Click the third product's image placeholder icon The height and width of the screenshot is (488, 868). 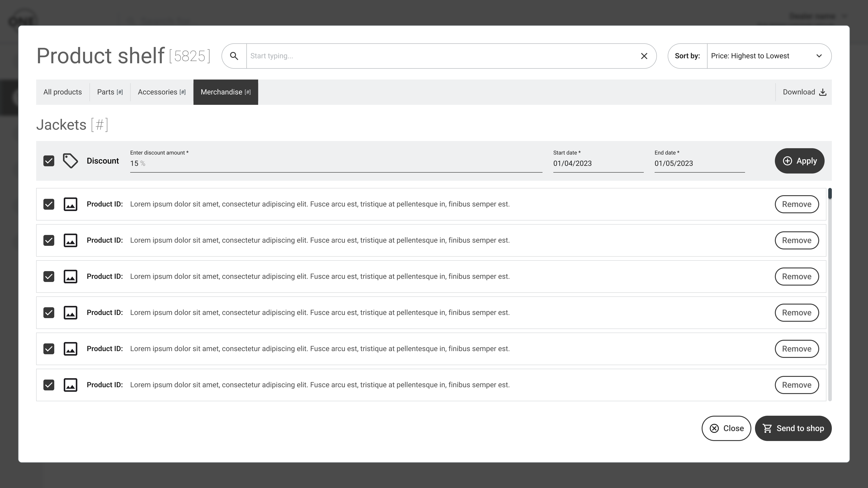pos(71,277)
